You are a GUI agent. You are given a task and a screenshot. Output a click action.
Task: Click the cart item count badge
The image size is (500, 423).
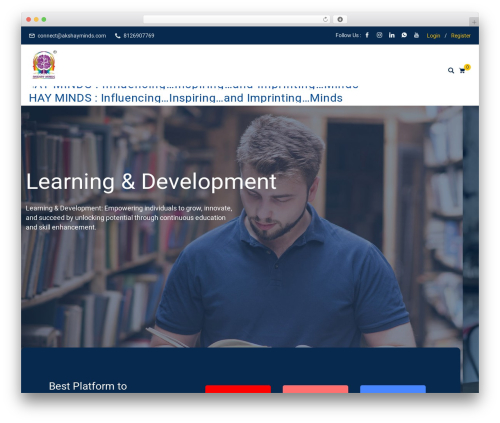(467, 67)
